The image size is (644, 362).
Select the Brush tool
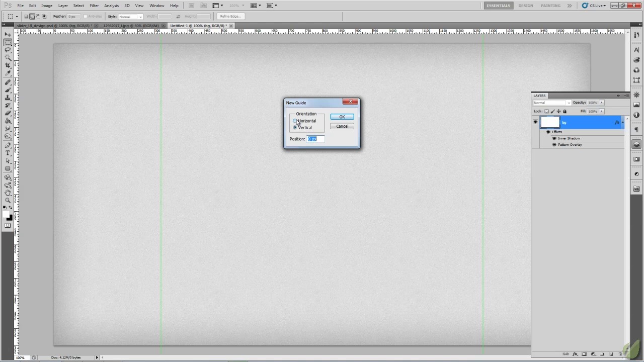tap(8, 90)
